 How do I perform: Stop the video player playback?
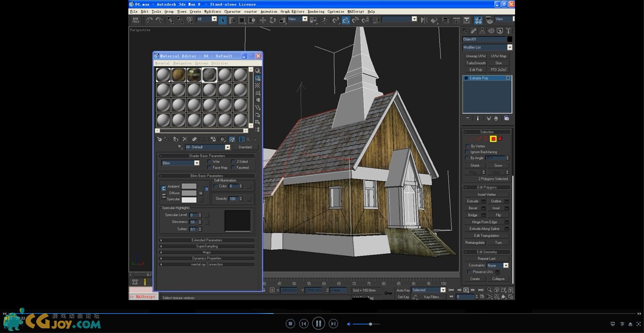tap(290, 324)
